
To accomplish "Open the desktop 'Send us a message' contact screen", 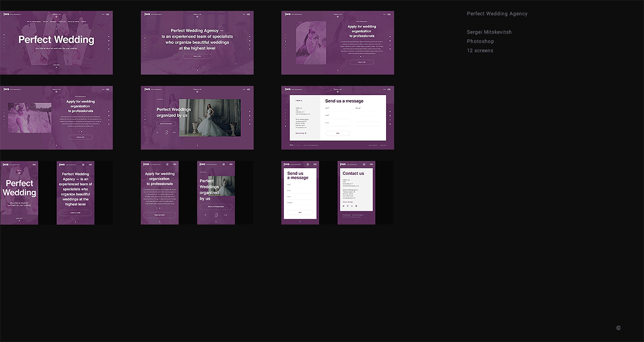I will (337, 118).
